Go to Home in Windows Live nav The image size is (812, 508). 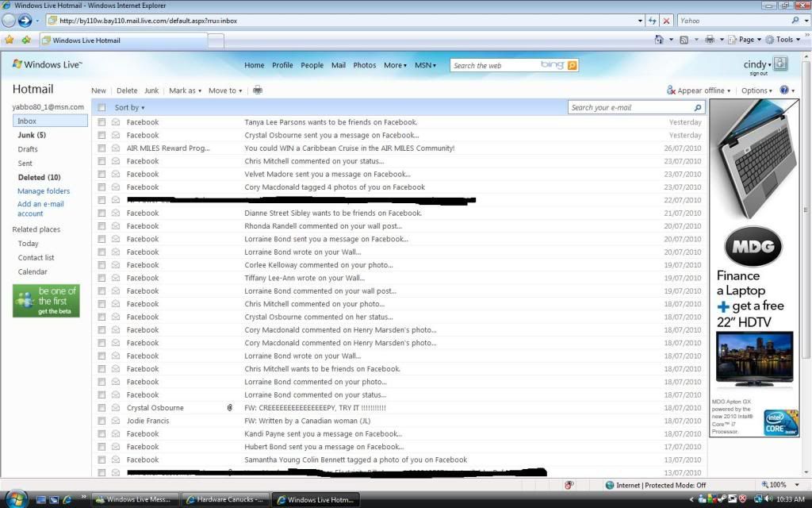255,65
